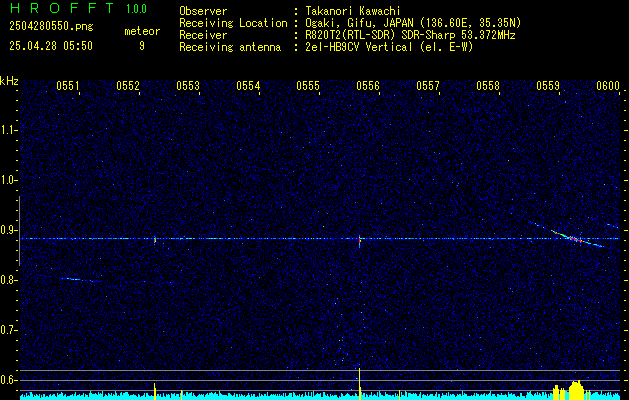Click the meteor echo burst after 0552

[x=155, y=240]
